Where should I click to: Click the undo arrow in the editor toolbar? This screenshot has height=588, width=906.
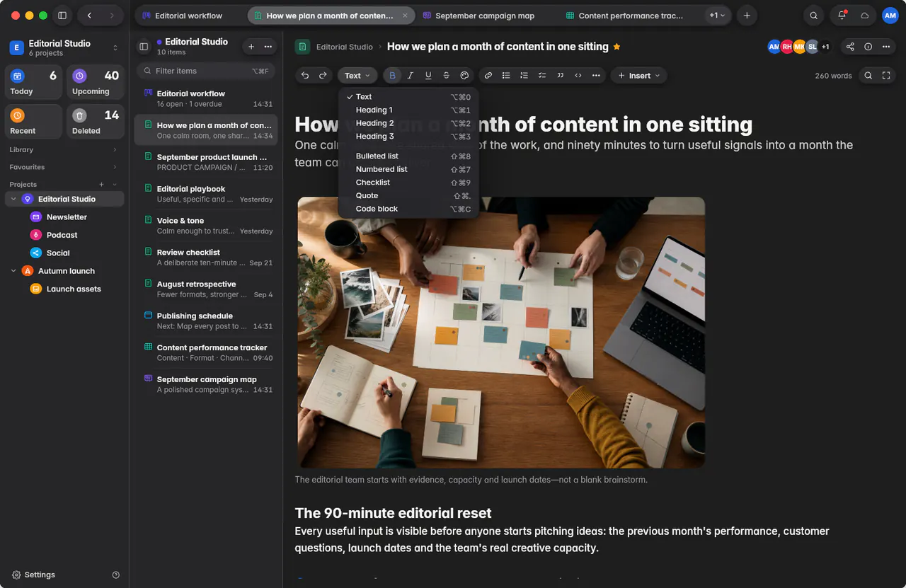pyautogui.click(x=305, y=76)
